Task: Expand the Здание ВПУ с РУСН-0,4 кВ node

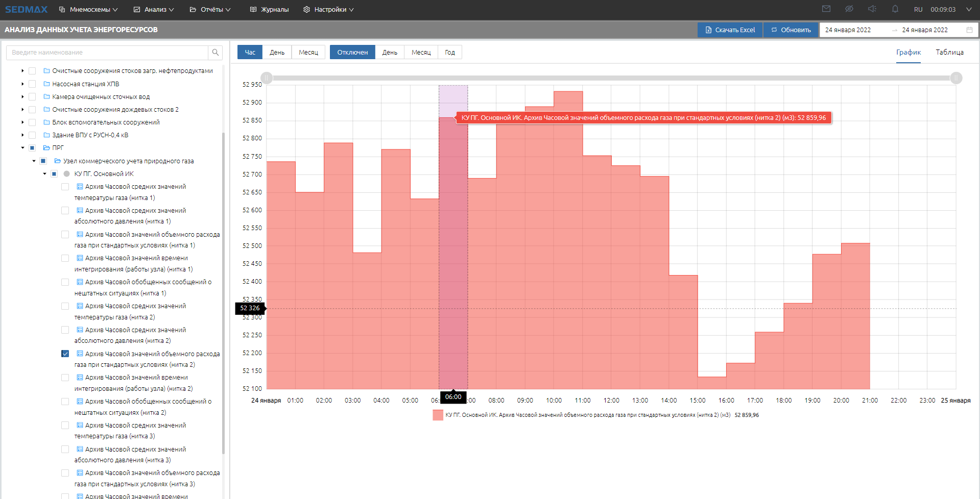Action: tap(22, 135)
